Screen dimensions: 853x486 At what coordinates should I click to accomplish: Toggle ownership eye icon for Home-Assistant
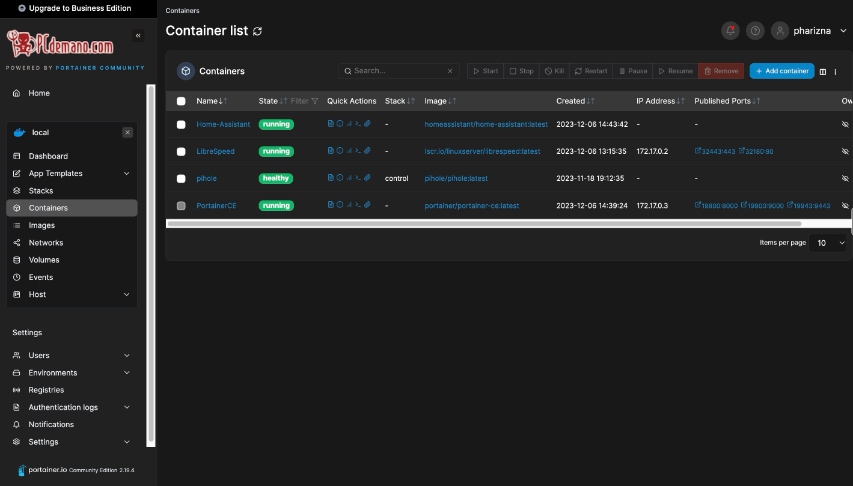[845, 124]
